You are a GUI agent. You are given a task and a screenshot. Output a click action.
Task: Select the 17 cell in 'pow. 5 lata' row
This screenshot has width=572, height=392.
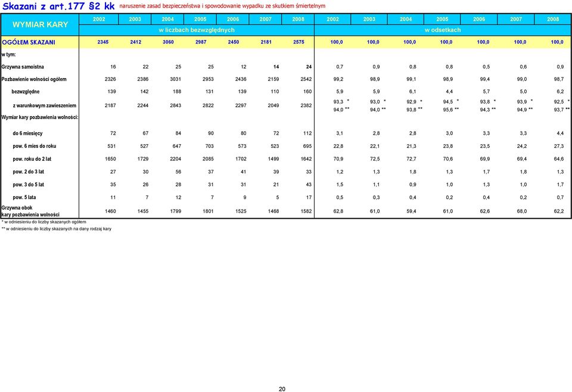(309, 197)
